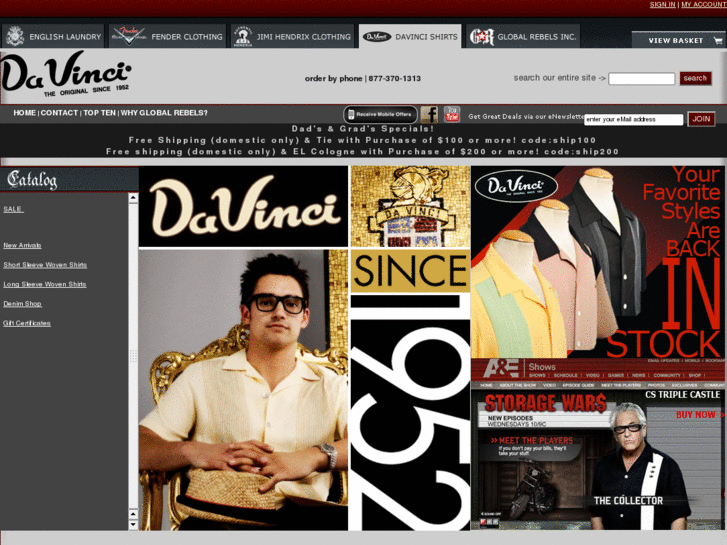Open the Home menu link
This screenshot has width=727, height=545.
click(x=25, y=113)
